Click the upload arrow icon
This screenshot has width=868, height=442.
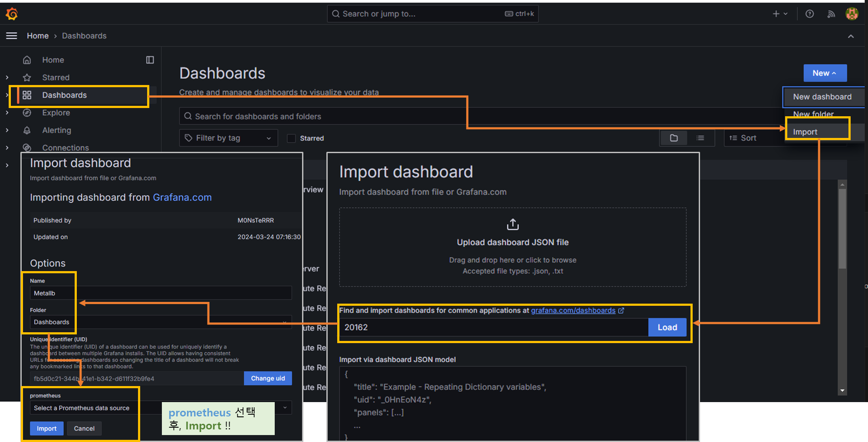tap(513, 224)
